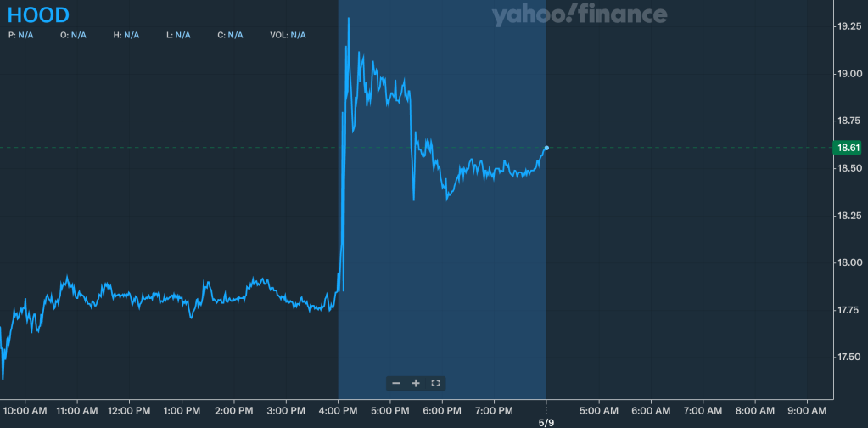
Task: Click the VOL: N/A readout
Action: (288, 35)
